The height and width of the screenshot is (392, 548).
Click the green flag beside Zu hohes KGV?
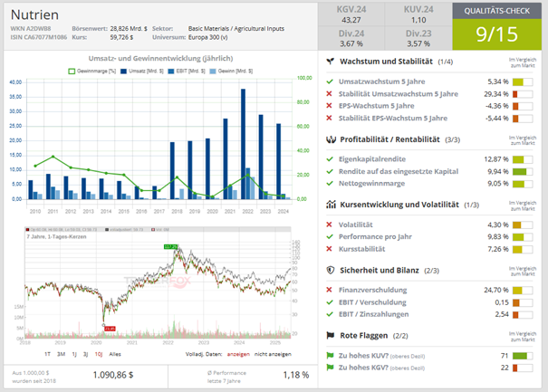pyautogui.click(x=330, y=368)
